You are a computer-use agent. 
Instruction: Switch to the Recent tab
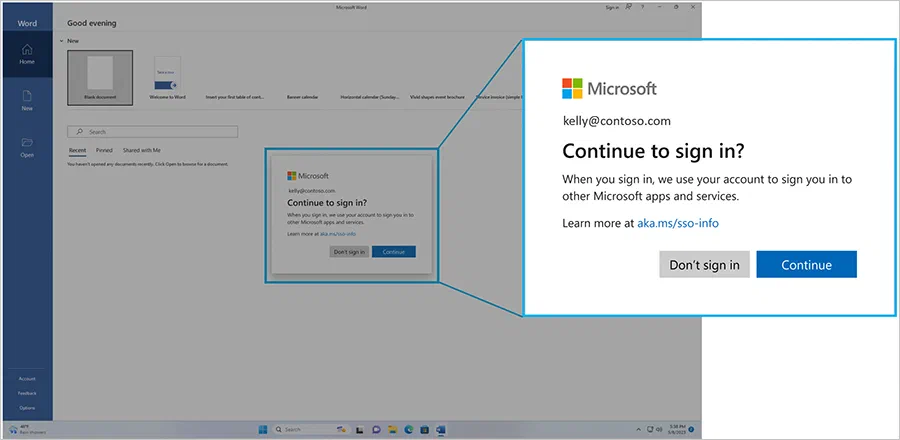[77, 150]
